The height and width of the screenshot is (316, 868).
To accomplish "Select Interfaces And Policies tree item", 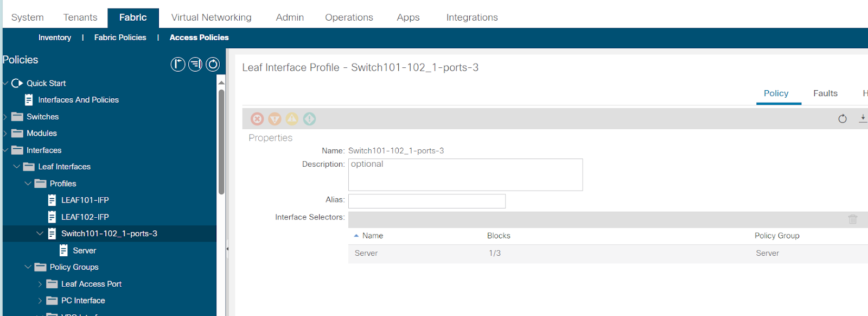I will click(x=78, y=100).
